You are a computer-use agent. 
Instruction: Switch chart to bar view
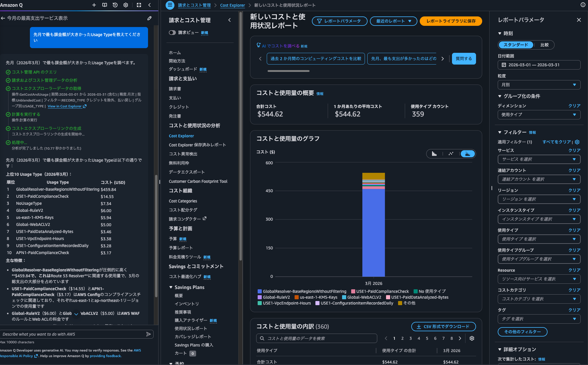[x=434, y=154]
